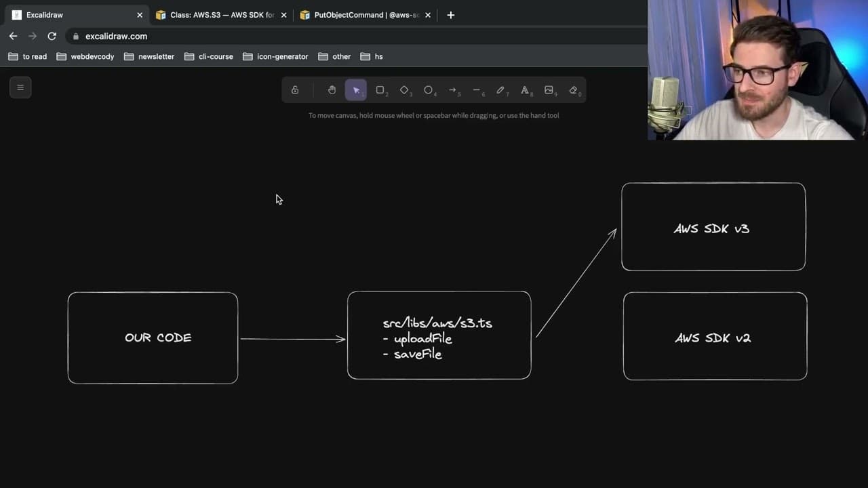868x488 pixels.
Task: Click the 'AWS SDK v2' label
Action: (713, 338)
